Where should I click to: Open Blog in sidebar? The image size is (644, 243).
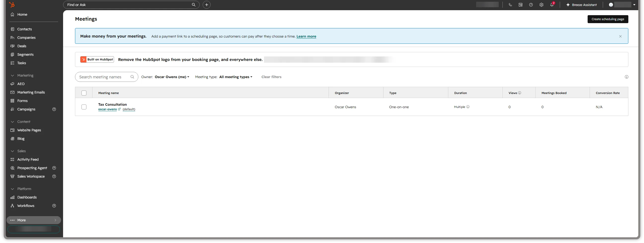21,139
